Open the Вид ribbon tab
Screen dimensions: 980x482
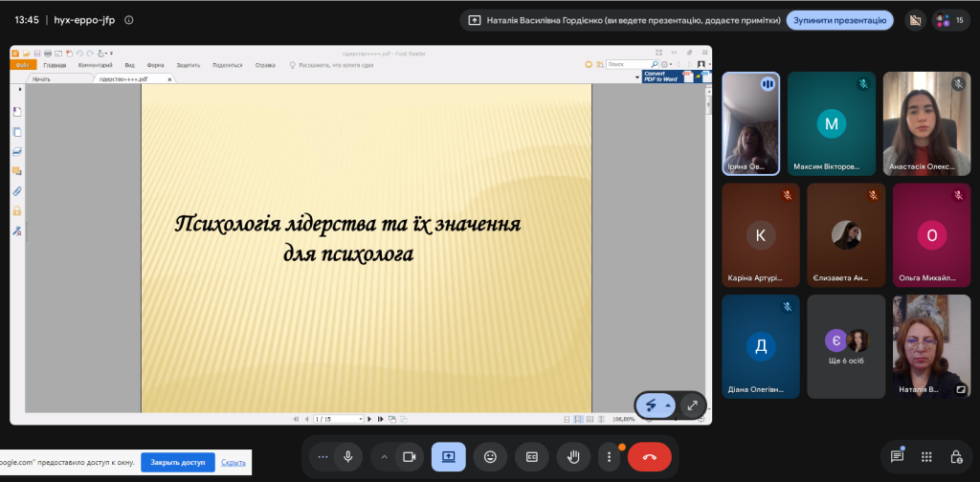(x=129, y=65)
